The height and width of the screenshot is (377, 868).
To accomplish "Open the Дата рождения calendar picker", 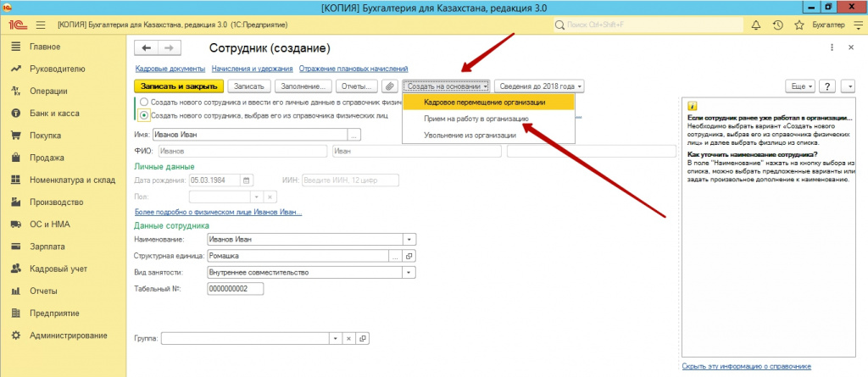I will coord(247,180).
